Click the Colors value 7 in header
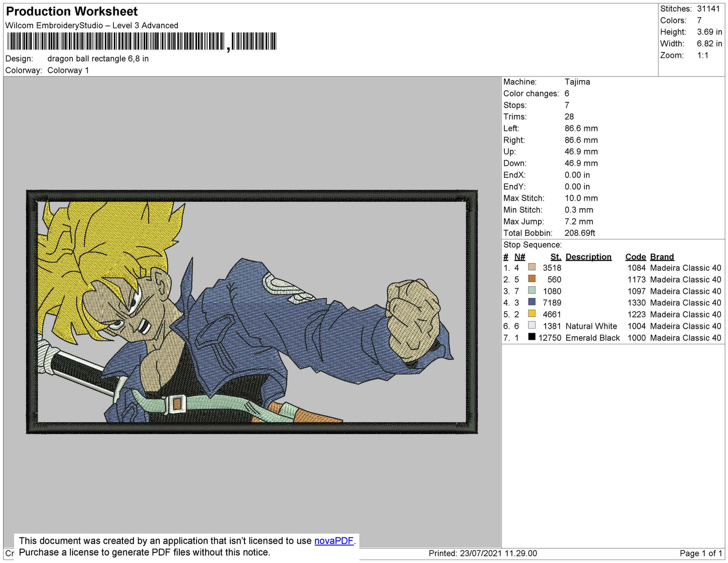This screenshot has width=728, height=563. (699, 20)
